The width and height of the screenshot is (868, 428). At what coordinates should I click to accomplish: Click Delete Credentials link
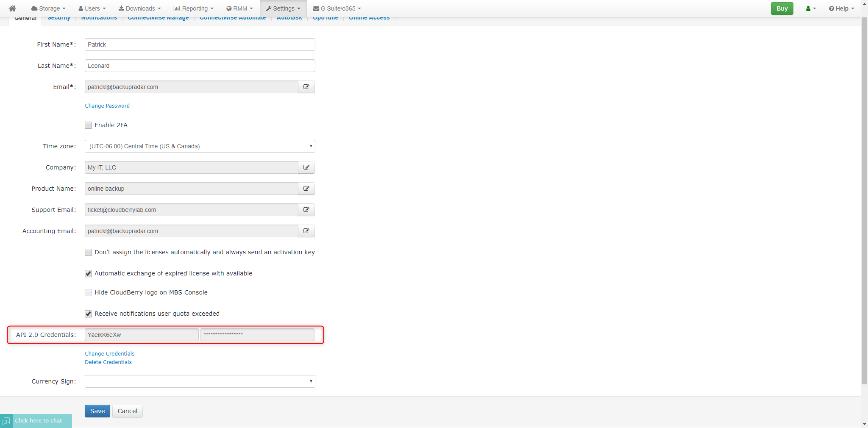pos(108,362)
